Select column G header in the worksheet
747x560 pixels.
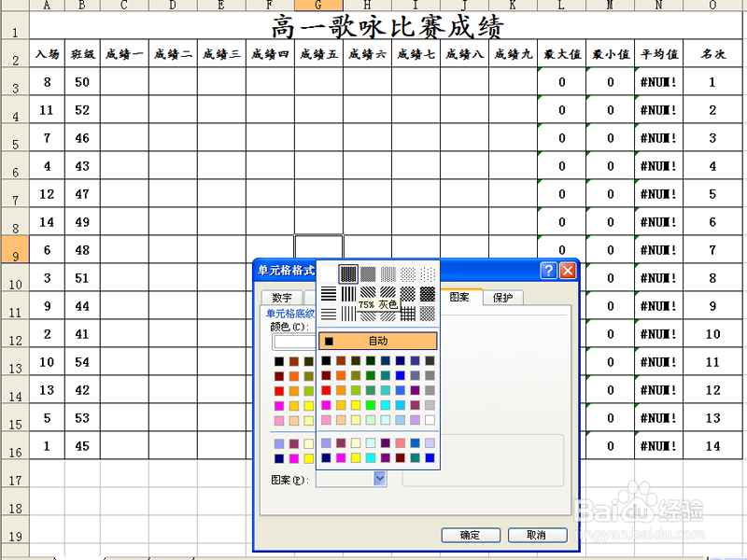[x=318, y=5]
